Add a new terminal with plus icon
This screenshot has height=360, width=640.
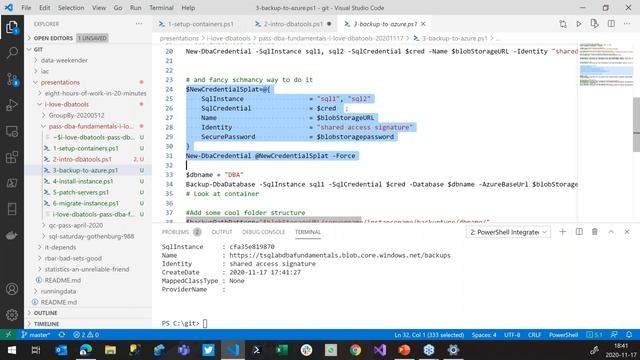(x=562, y=232)
